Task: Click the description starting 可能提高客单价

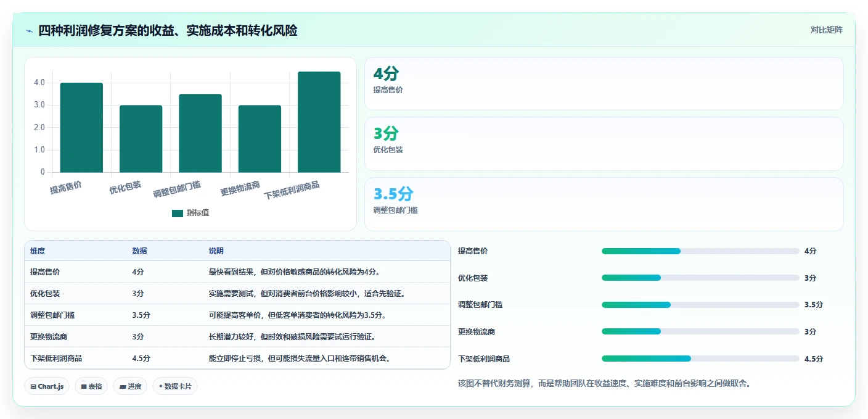Action: pos(298,315)
